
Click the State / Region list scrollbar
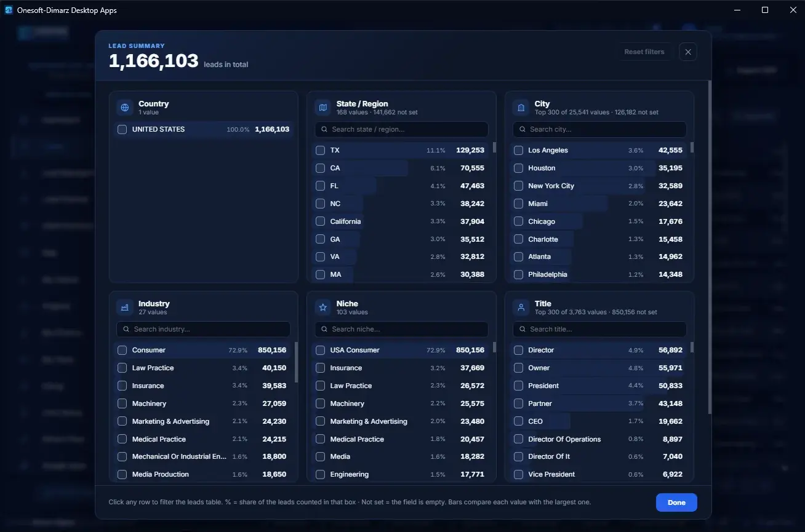[494, 148]
